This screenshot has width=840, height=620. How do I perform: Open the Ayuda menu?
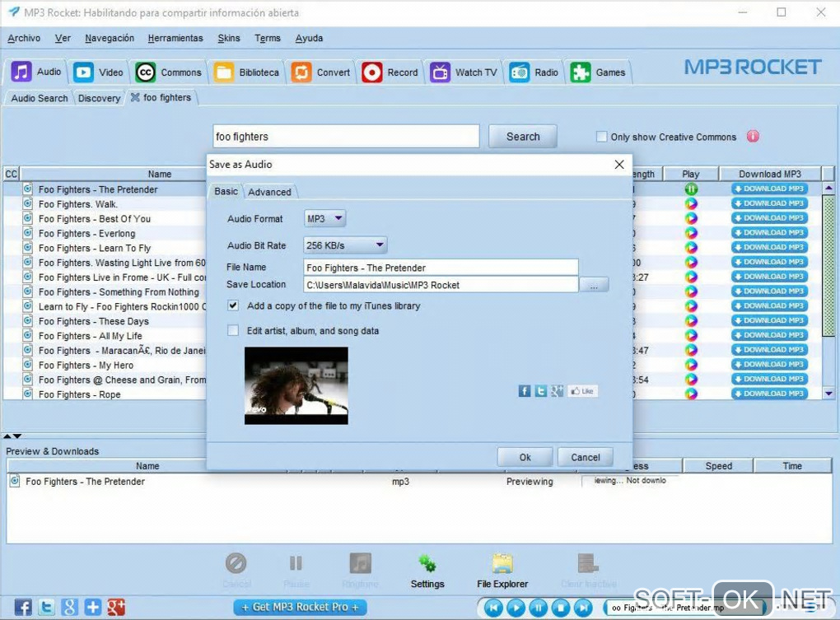tap(309, 38)
